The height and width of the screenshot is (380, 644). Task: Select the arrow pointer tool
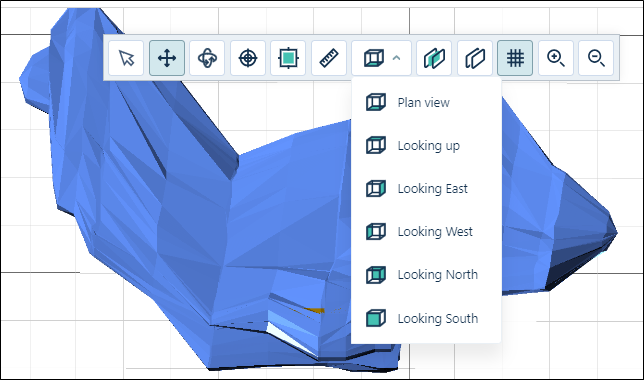pyautogui.click(x=126, y=58)
